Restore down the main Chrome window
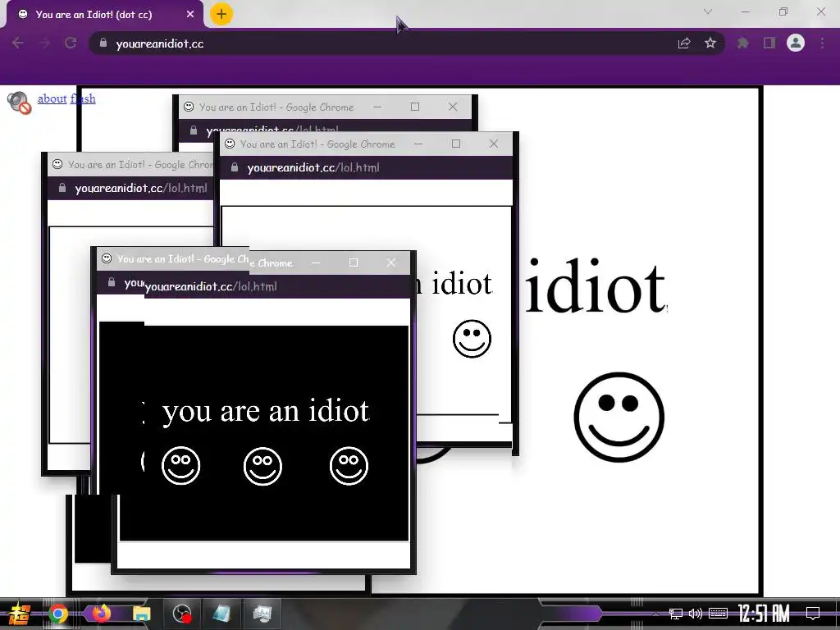Screen dimensions: 840x630 point(783,11)
